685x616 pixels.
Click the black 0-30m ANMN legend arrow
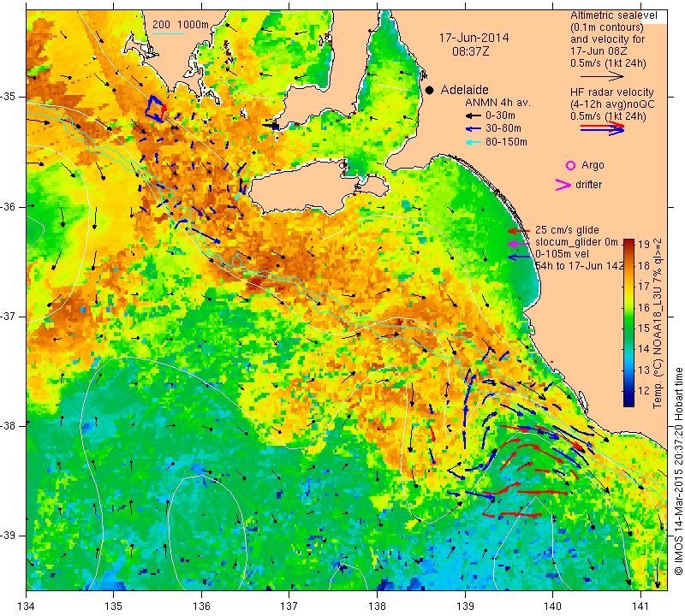(x=474, y=115)
